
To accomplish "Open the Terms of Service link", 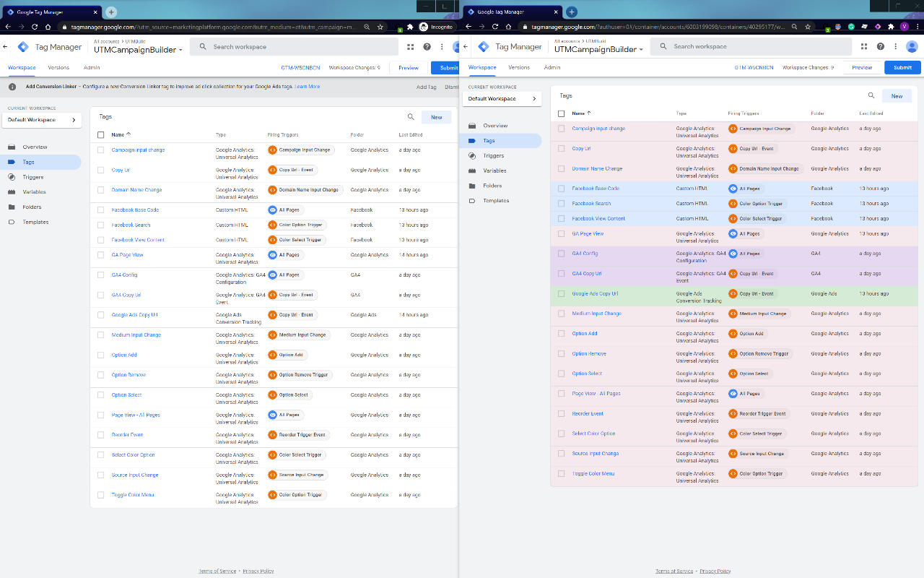I will tap(674, 570).
